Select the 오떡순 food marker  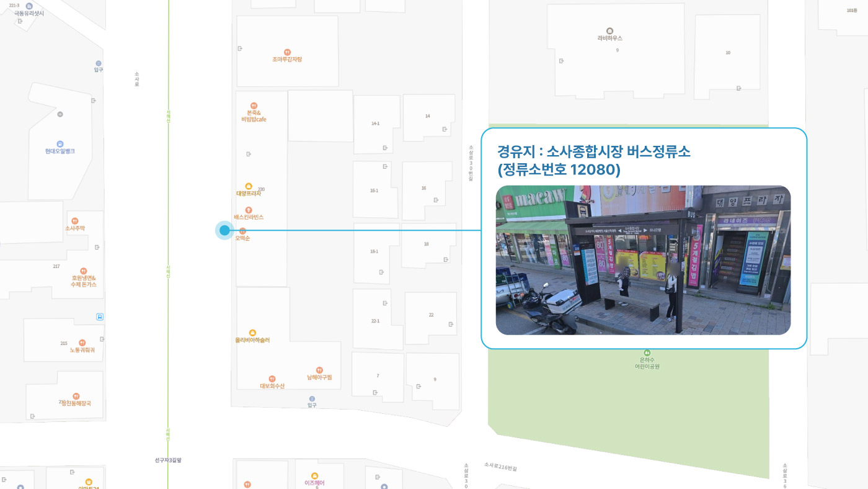(242, 231)
